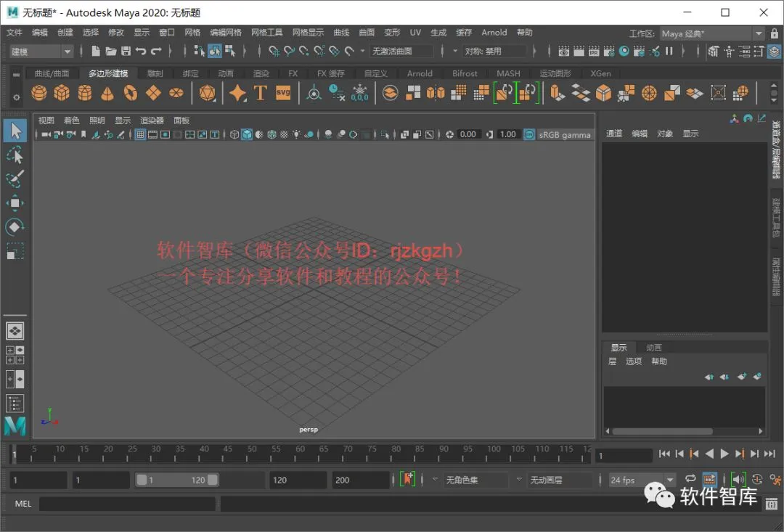This screenshot has height=532, width=784.
Task: Create a polygon disc from the shelf
Action: point(176,93)
